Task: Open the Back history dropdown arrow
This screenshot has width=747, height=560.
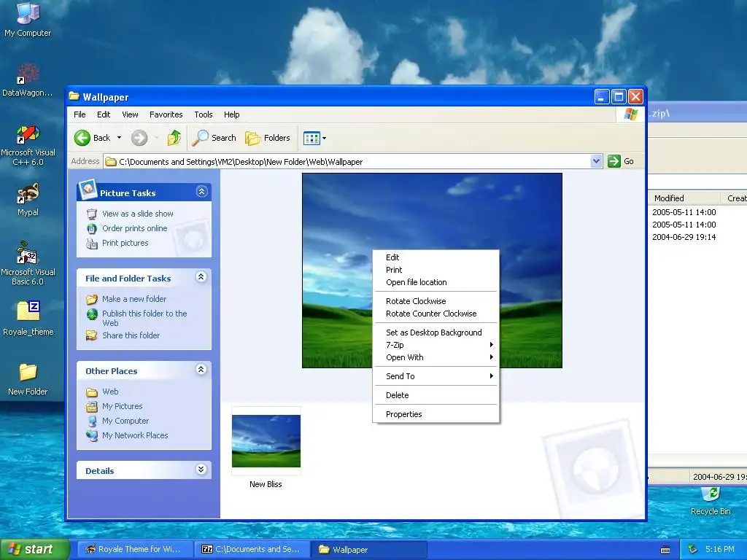Action: (x=119, y=138)
